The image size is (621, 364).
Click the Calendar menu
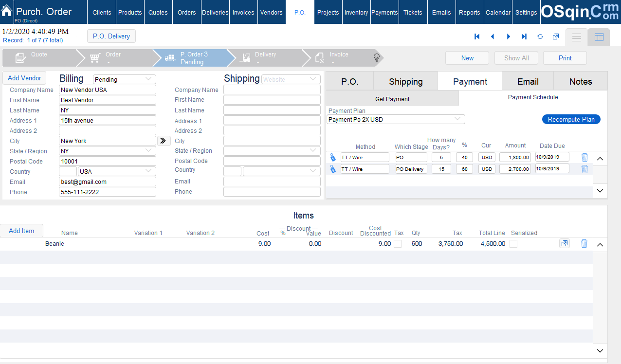(498, 12)
